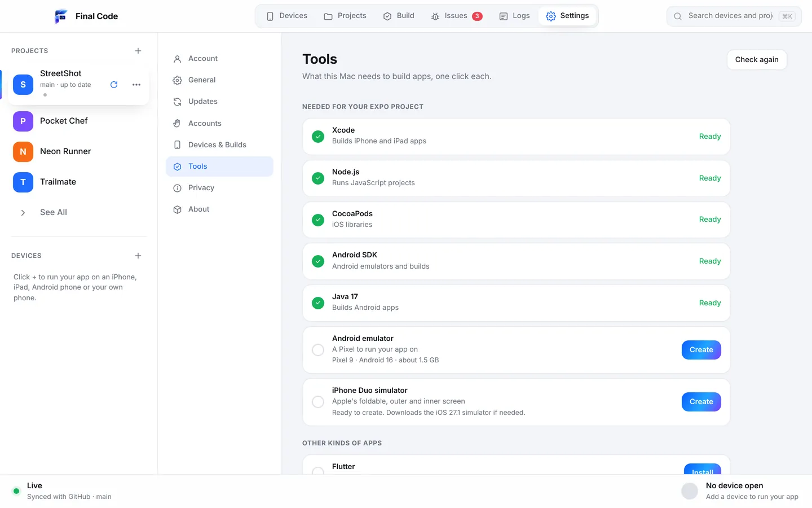Create the iPhone Duo simulator

[x=701, y=402]
